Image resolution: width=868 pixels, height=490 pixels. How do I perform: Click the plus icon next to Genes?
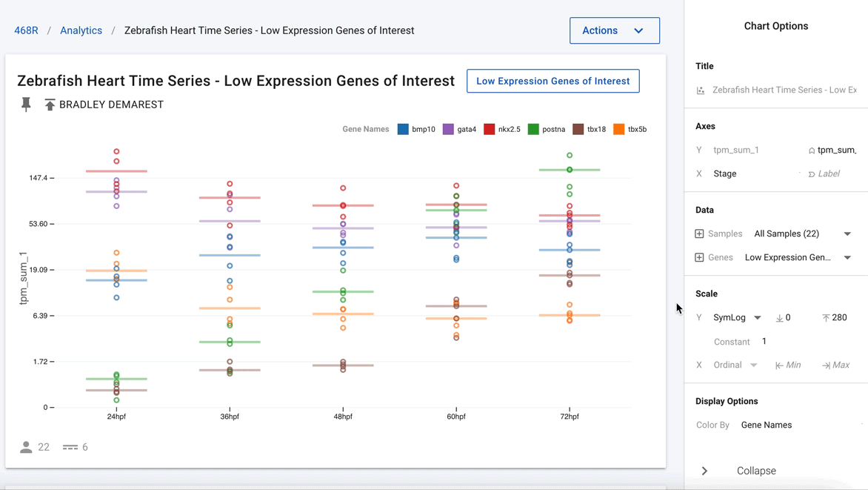pyautogui.click(x=699, y=258)
